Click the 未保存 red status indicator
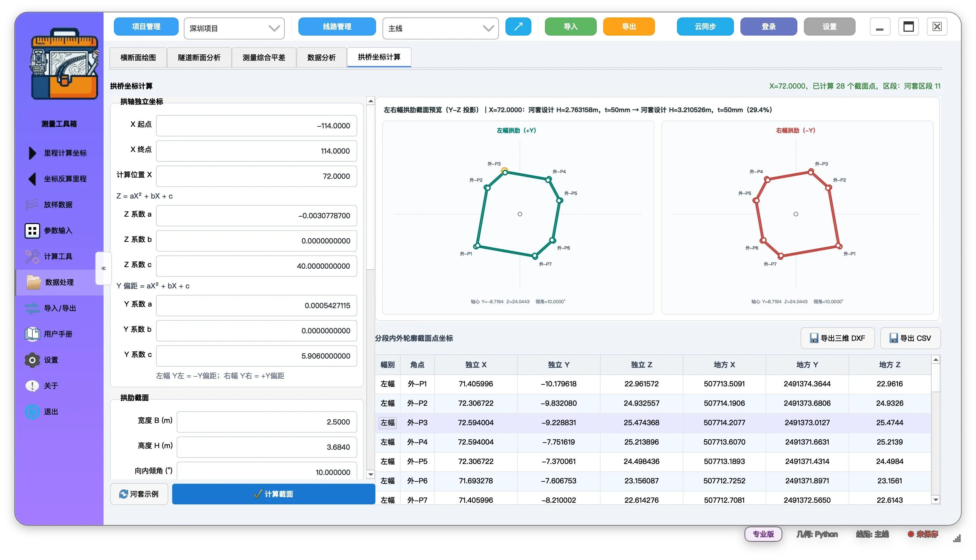The image size is (976, 560). tap(923, 534)
